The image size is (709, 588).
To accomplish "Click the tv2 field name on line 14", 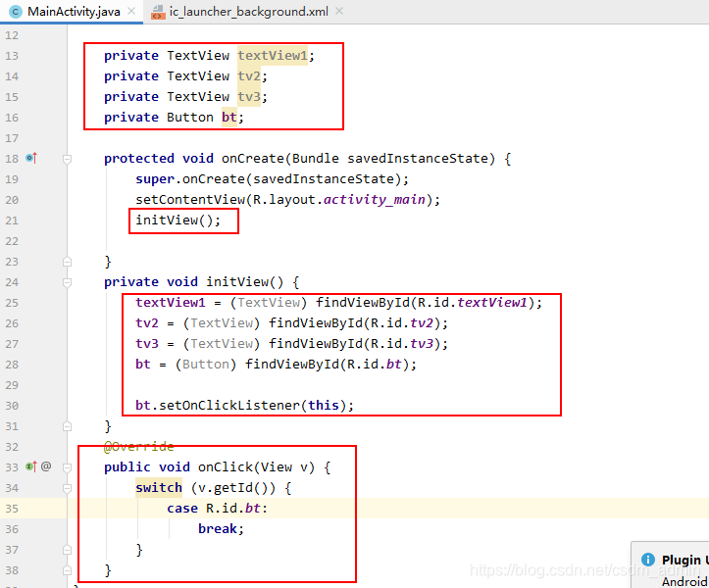I will pos(249,75).
